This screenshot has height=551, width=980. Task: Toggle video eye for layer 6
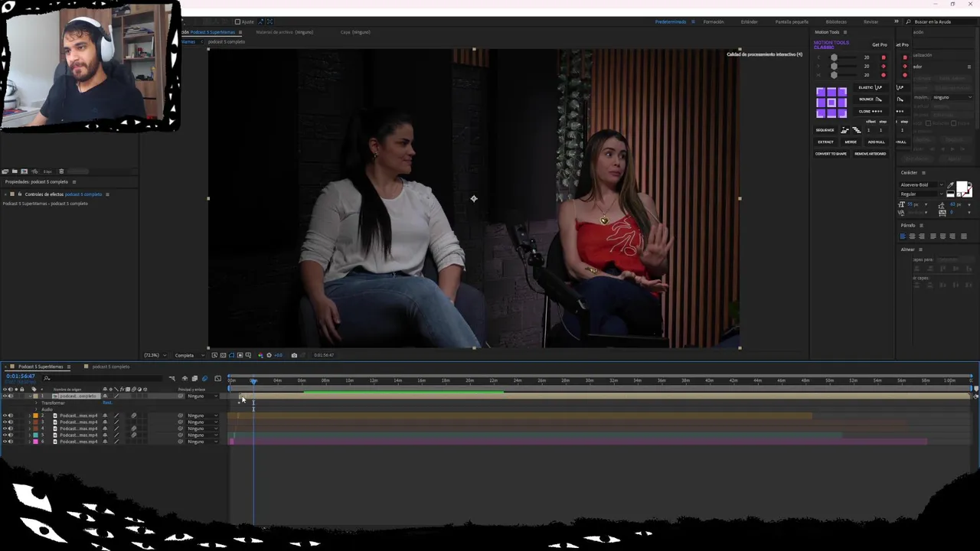pos(5,442)
